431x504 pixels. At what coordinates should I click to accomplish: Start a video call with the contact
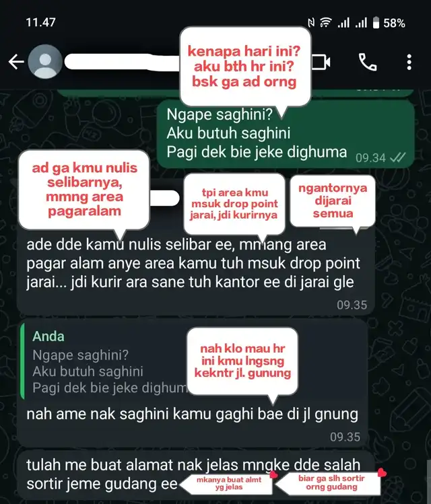coord(321,62)
